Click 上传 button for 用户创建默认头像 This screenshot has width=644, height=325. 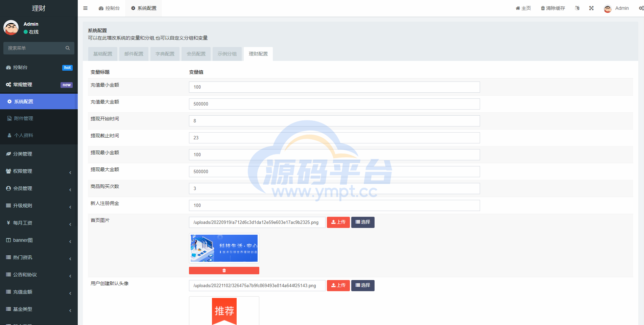click(x=338, y=285)
